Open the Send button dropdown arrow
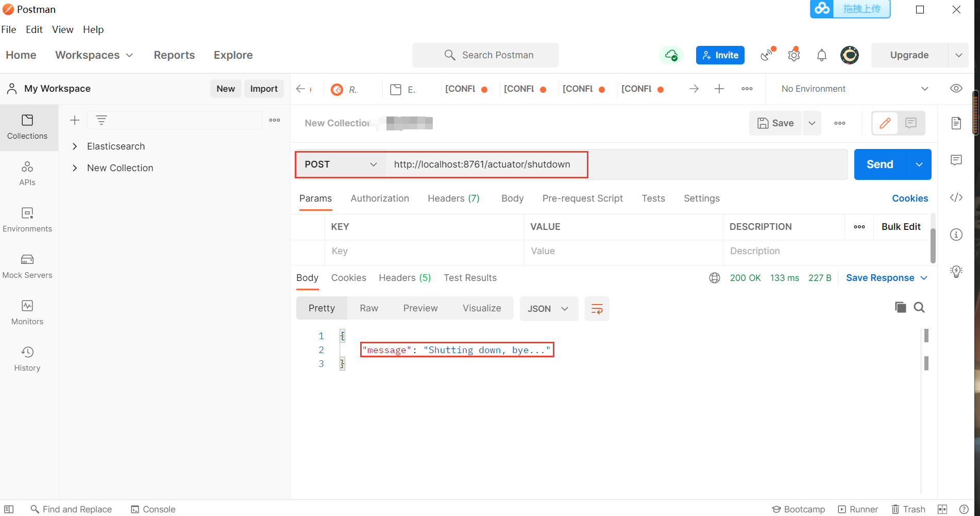Screen dimensions: 980x516 pyautogui.click(x=919, y=164)
